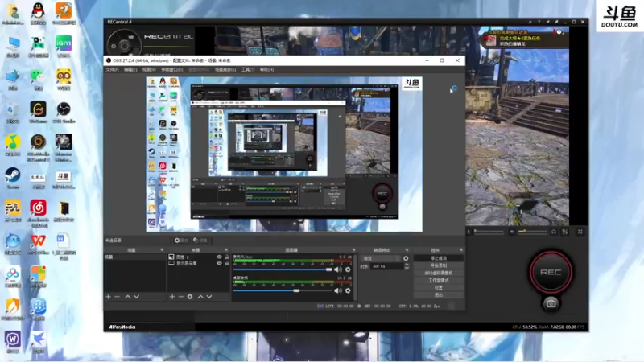The width and height of the screenshot is (644, 362).
Task: Undock the sources panel via header icon
Action: click(x=226, y=250)
